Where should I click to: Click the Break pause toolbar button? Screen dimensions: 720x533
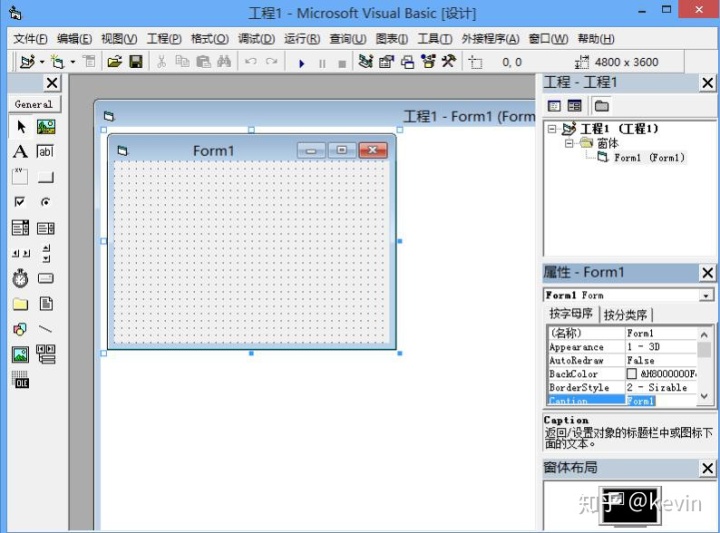[x=322, y=64]
